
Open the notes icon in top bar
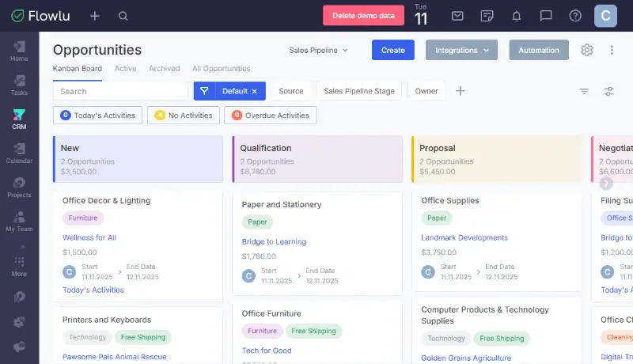487,16
